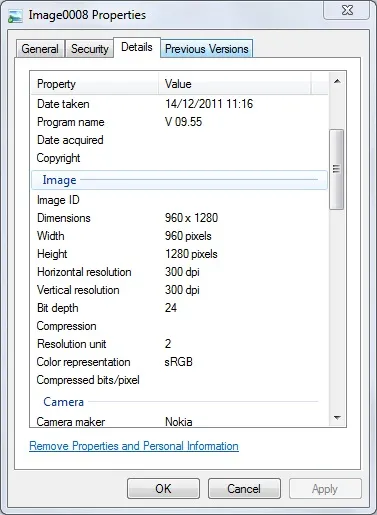Select the Details tab

[137, 47]
